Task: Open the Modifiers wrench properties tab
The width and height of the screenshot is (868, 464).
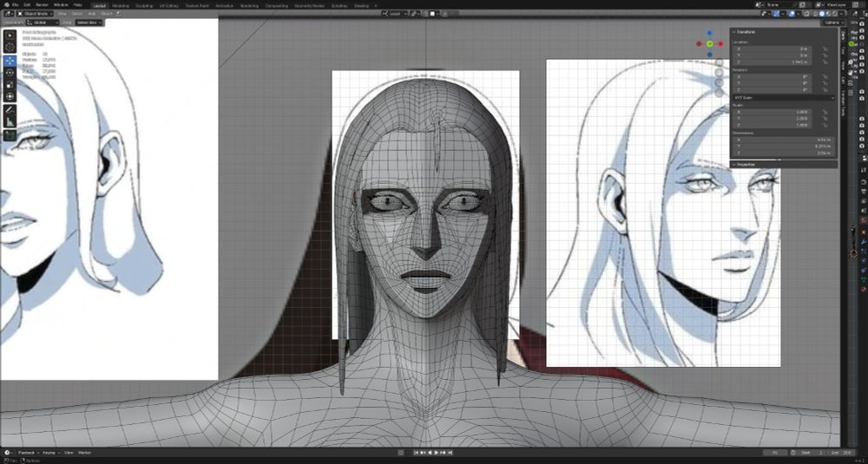Action: (865, 242)
